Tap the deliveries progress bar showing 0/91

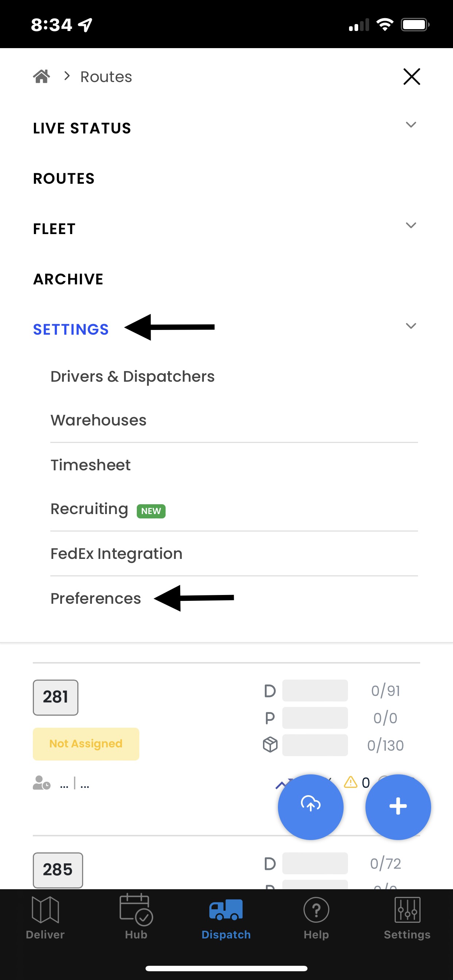(315, 691)
